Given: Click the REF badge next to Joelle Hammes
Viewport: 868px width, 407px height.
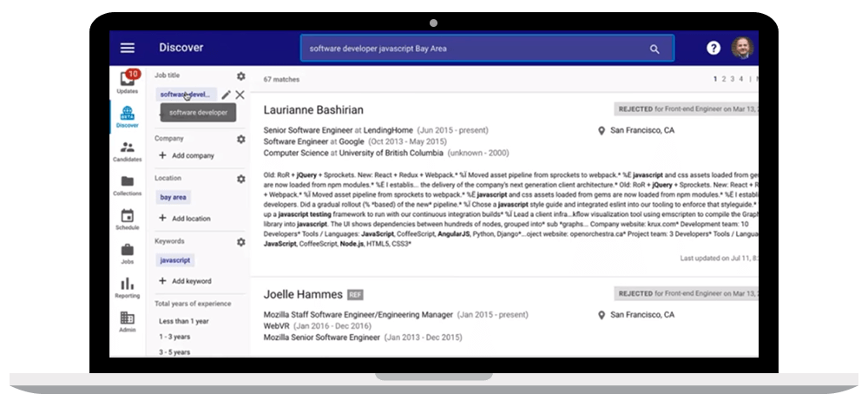Looking at the screenshot, I should (x=355, y=295).
